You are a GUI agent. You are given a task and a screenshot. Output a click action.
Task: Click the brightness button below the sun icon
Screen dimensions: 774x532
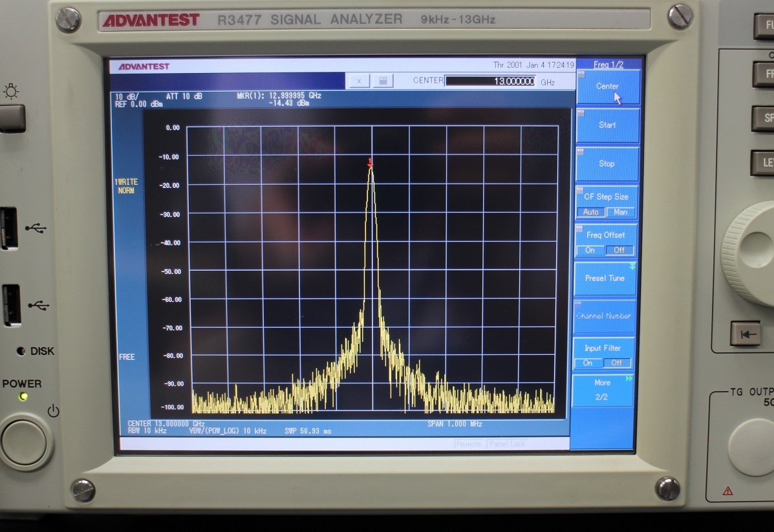coord(12,118)
